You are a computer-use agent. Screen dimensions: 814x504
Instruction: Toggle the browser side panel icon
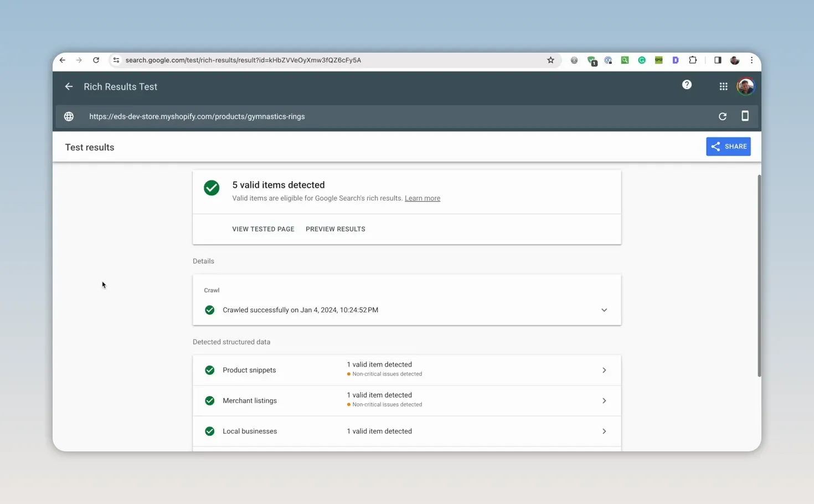click(x=718, y=60)
